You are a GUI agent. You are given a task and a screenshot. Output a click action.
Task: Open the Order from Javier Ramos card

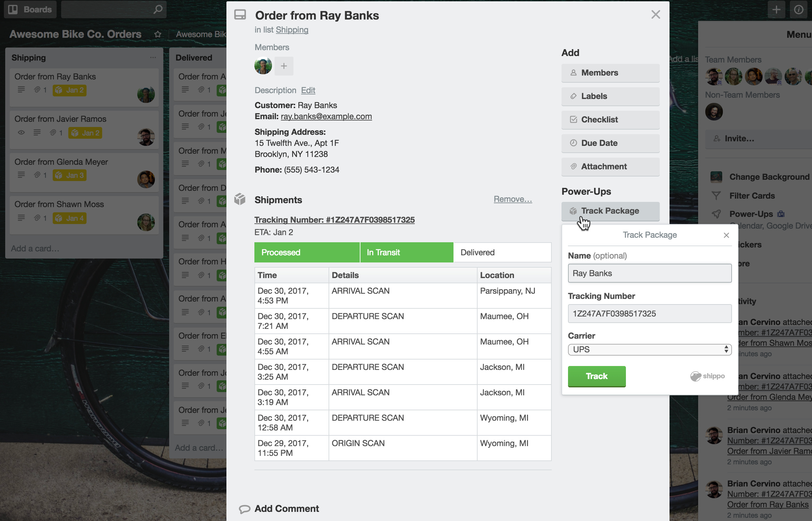pyautogui.click(x=84, y=130)
